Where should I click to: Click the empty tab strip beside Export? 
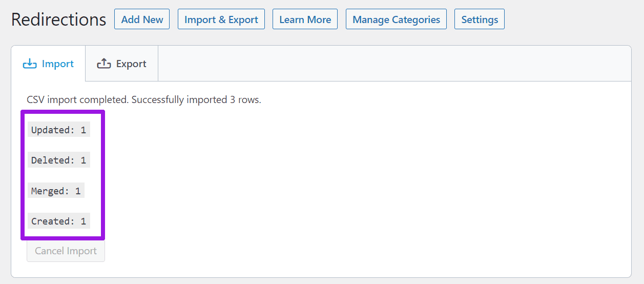pos(394,64)
